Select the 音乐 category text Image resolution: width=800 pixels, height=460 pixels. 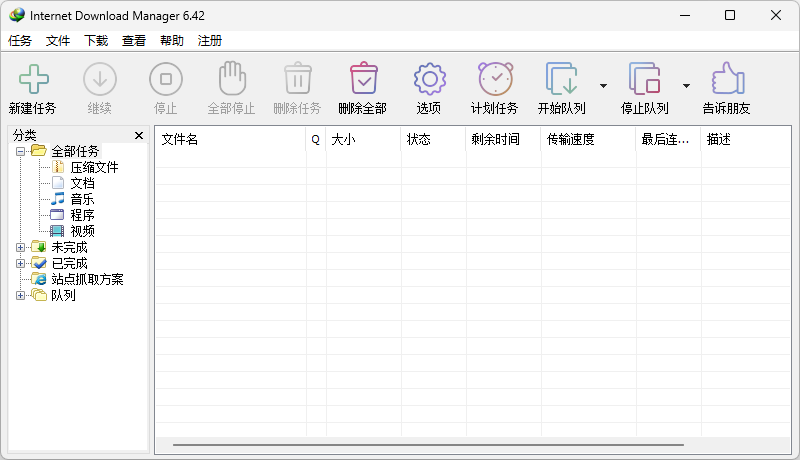(82, 199)
